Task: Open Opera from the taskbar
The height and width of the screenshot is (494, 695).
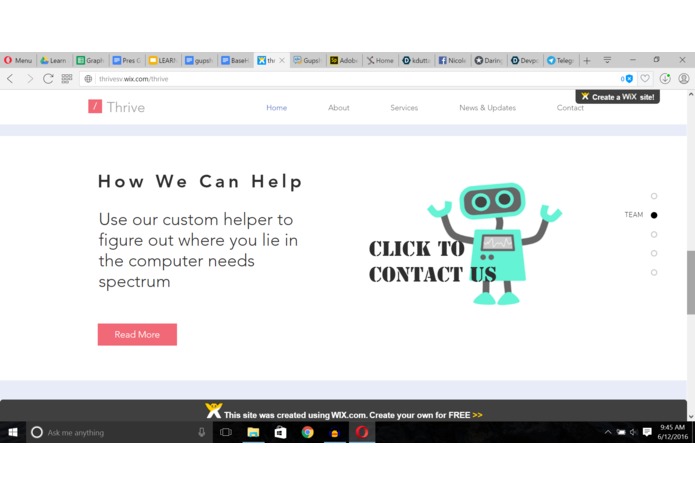Action: (x=362, y=432)
